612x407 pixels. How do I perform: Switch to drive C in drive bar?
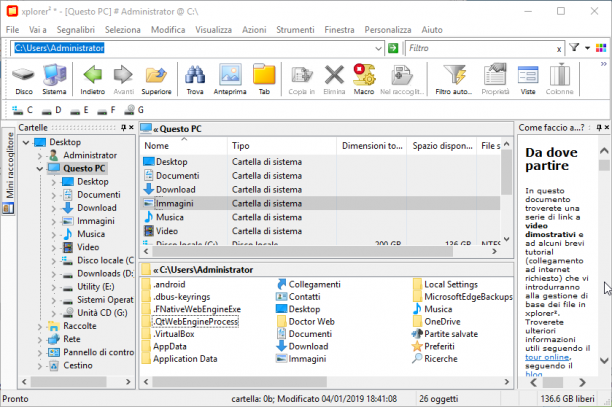22,110
